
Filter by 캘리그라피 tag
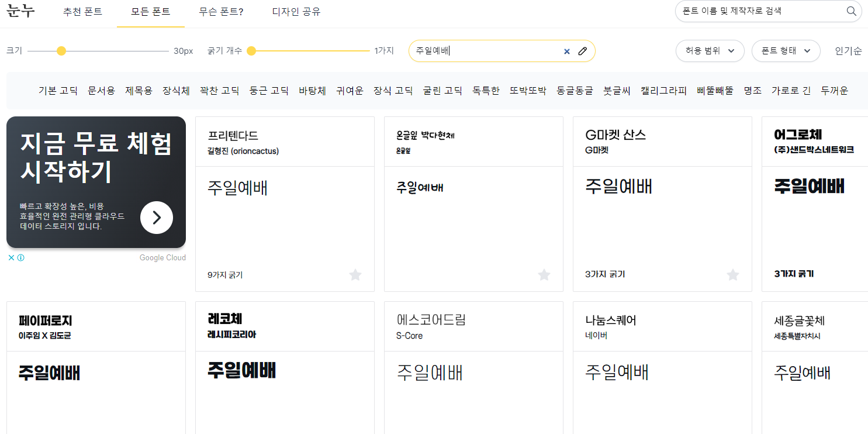[663, 91]
